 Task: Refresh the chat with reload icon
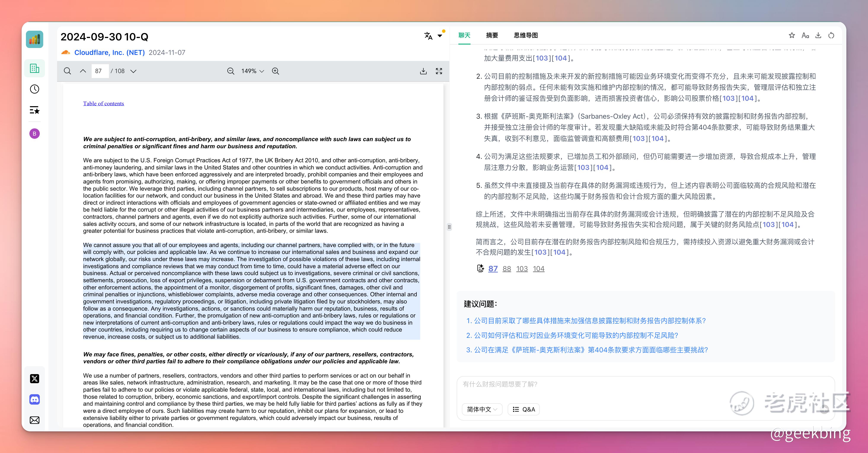pos(831,35)
